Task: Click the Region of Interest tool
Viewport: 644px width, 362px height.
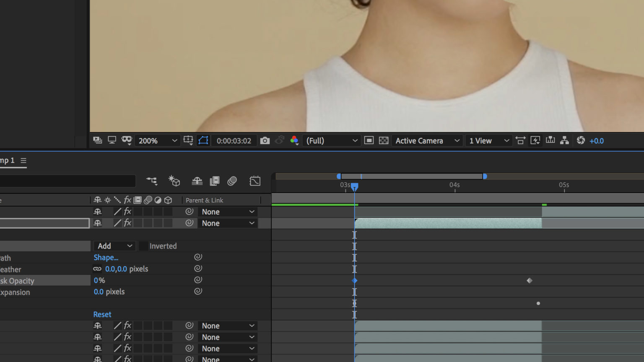Action: (x=369, y=140)
